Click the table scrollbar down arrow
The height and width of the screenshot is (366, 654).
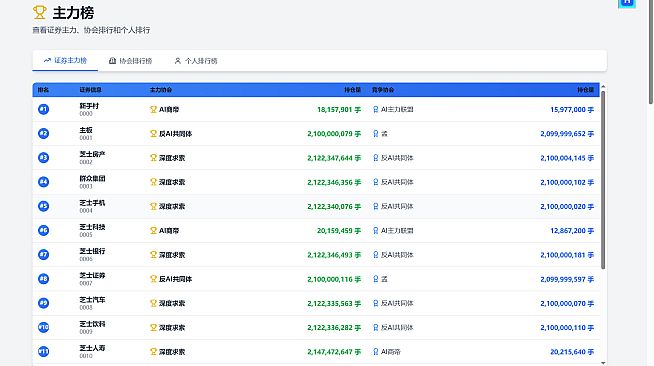603,363
